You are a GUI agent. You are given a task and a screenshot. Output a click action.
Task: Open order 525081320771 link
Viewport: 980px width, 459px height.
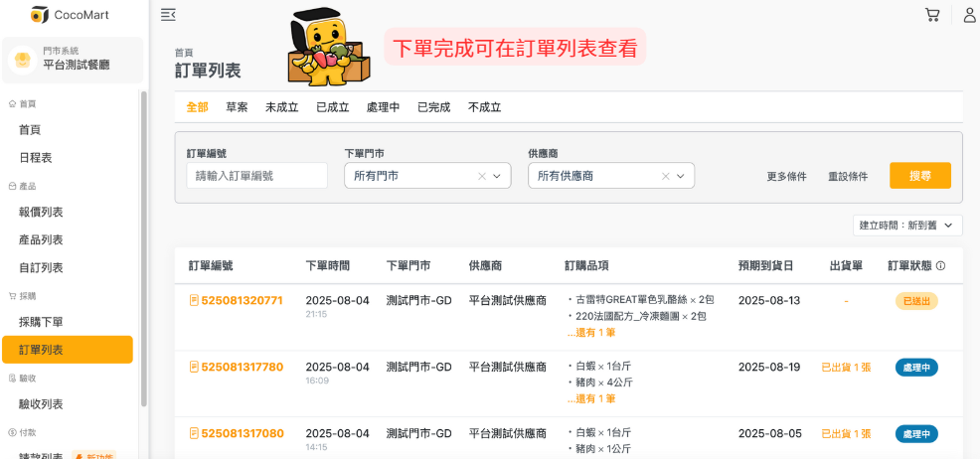242,300
